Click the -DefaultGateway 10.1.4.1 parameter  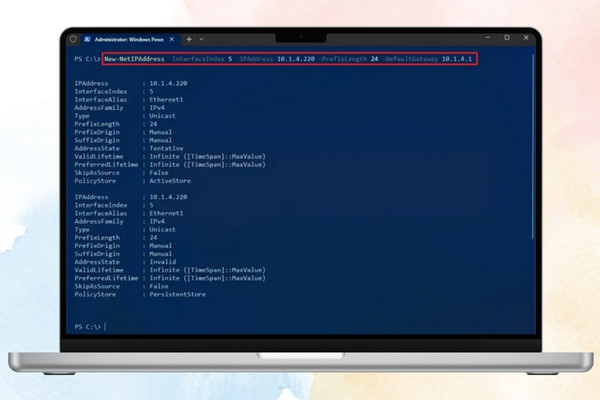tap(427, 59)
